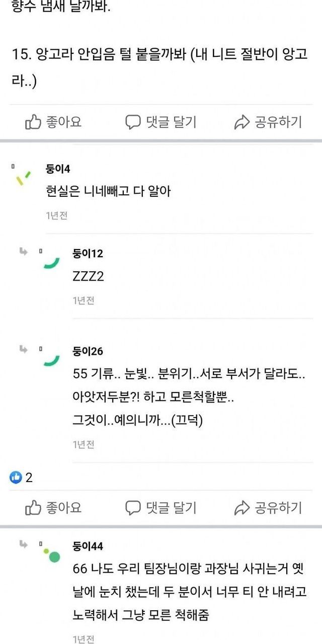Tap the reply arrow beside 둥이12
Screen dimensions: 322x644
[x=23, y=251]
